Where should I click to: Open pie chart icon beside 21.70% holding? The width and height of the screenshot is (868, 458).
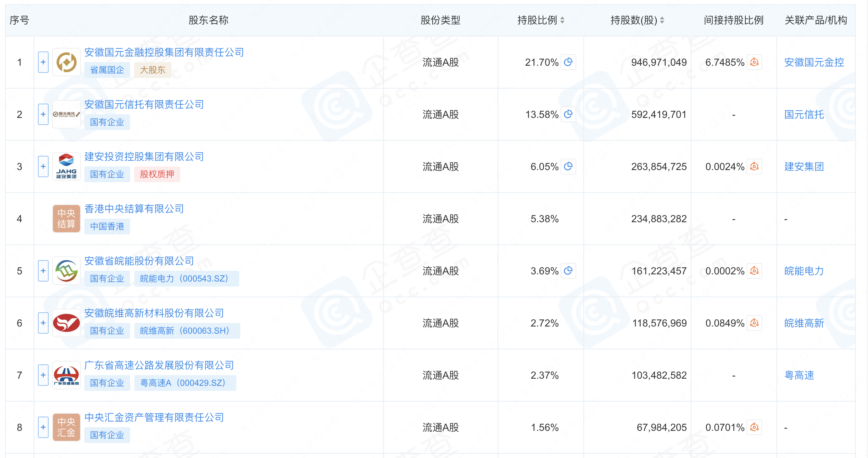click(568, 62)
